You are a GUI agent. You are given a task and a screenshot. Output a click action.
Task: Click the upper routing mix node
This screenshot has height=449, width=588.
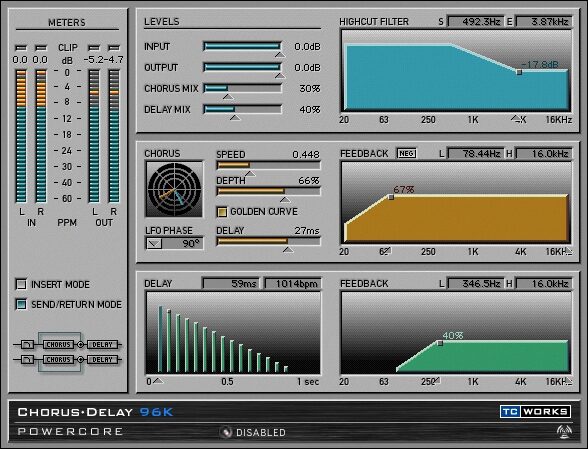coord(80,344)
